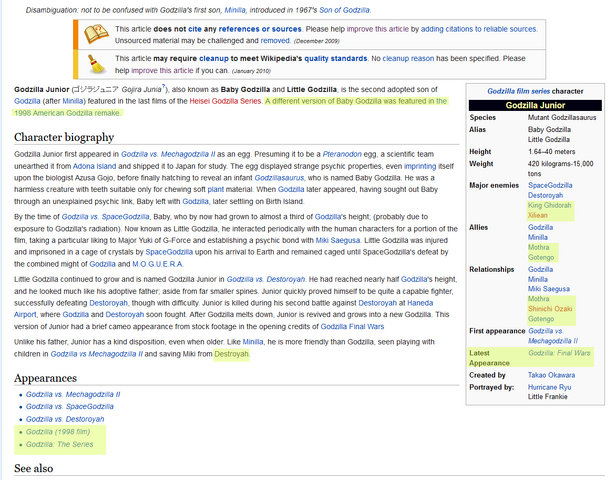Click the 'Character biography' heading
The image size is (616, 480).
[x=64, y=137]
